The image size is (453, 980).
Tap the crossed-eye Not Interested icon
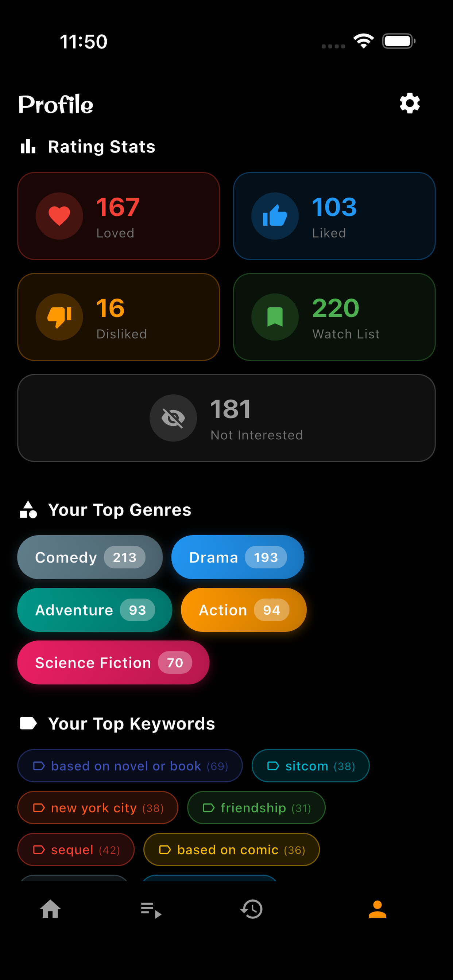(173, 418)
